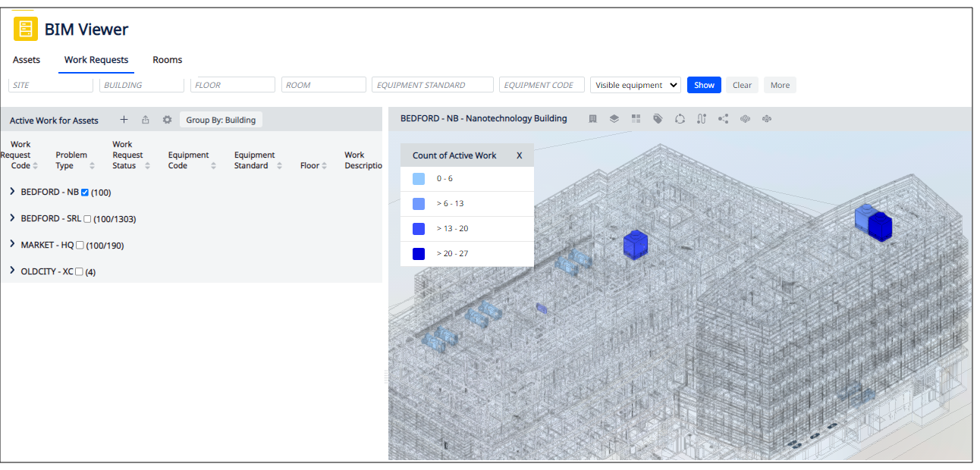Click the Clear button
The image size is (980, 470).
pos(742,85)
